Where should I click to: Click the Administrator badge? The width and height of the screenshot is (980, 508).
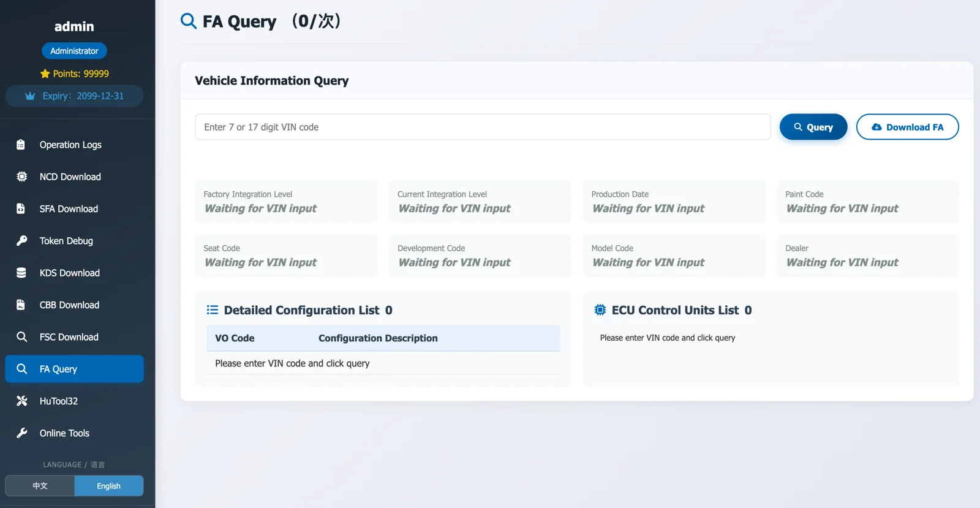click(74, 51)
